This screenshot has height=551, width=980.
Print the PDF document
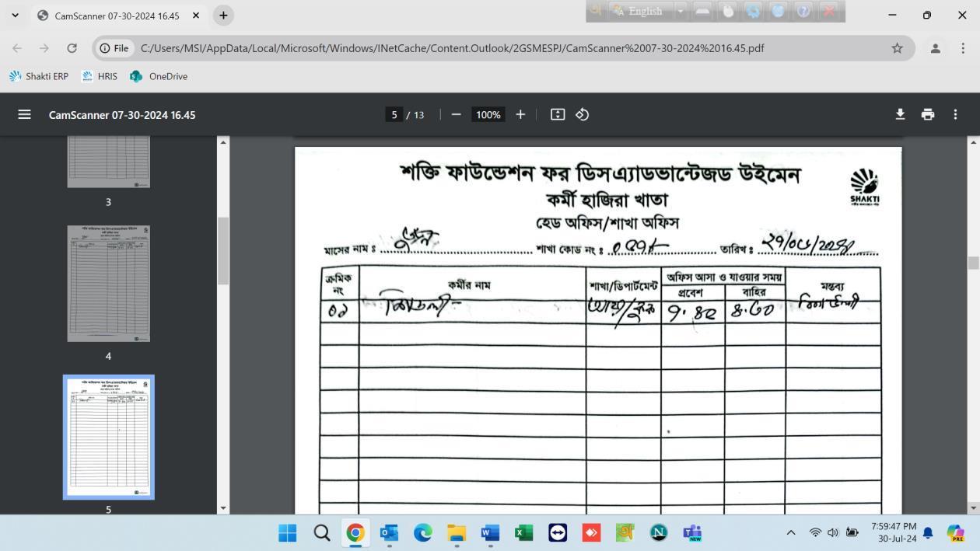pyautogui.click(x=928, y=114)
